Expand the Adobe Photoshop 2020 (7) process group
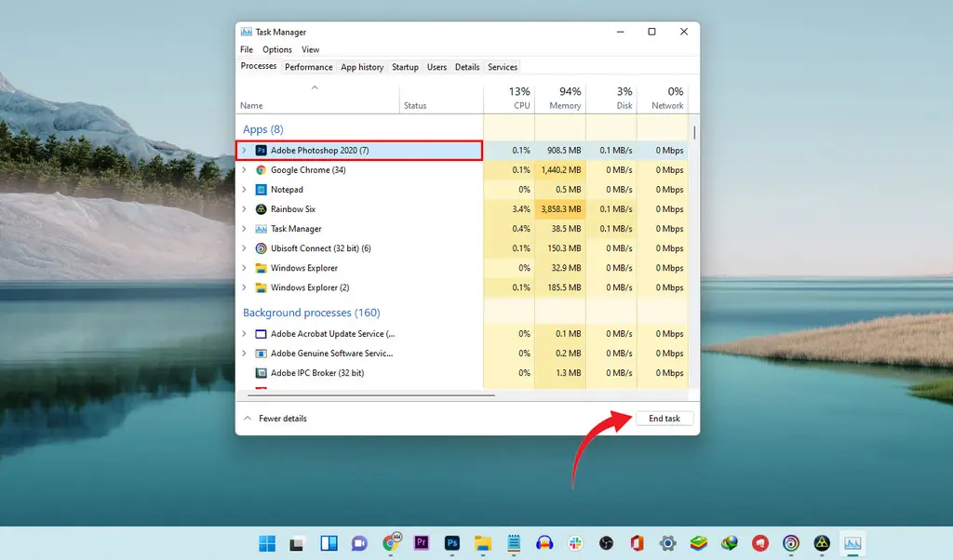The width and height of the screenshot is (953, 560). coord(245,150)
